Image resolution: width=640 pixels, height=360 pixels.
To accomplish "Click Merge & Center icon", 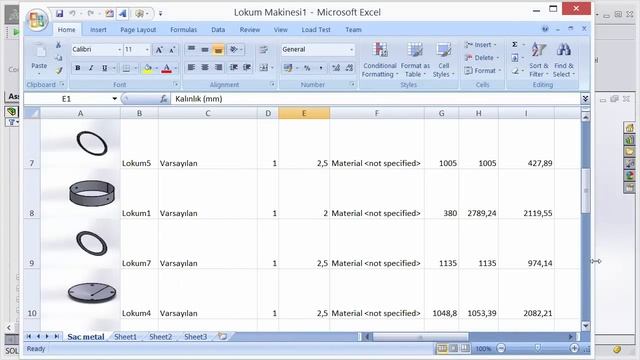I will click(264, 68).
